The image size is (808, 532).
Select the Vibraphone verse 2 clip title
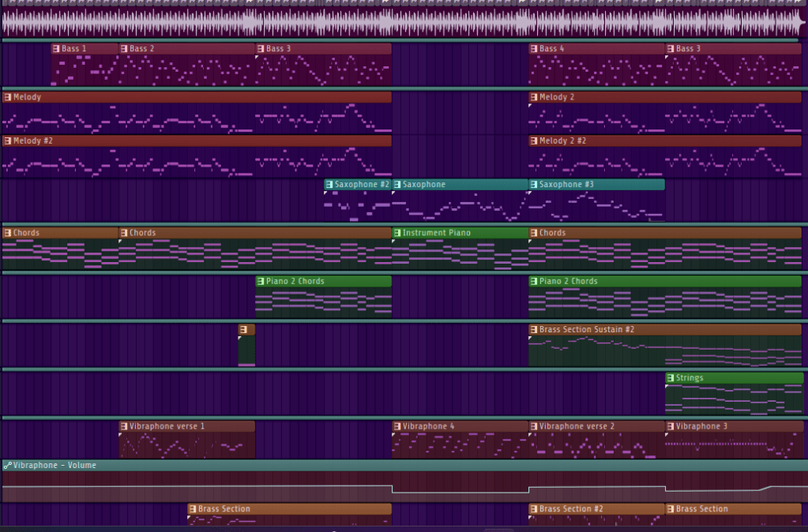(x=577, y=426)
